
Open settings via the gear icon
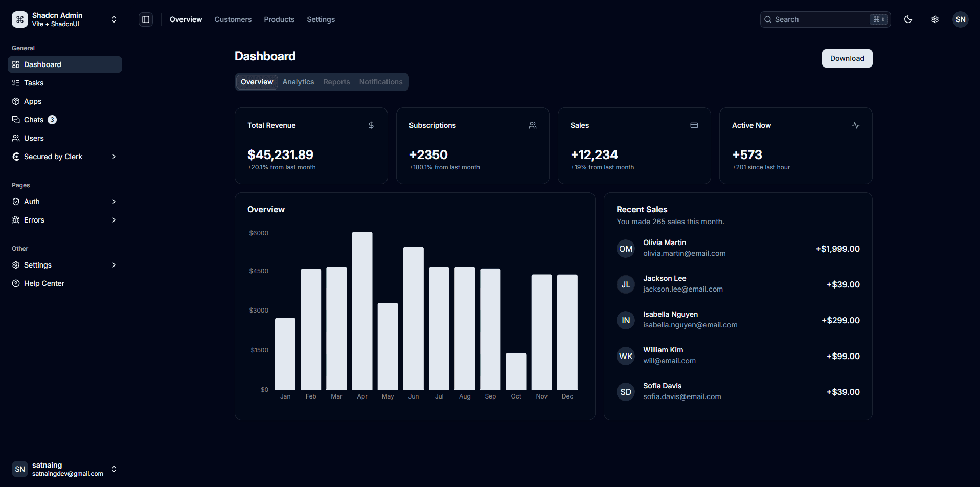[935, 19]
